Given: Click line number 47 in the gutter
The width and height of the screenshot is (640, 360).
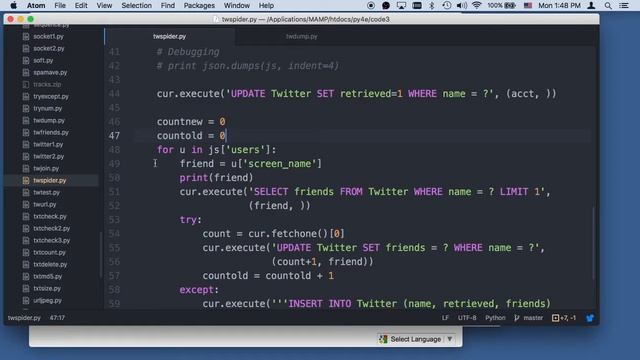Looking at the screenshot, I should (114, 136).
